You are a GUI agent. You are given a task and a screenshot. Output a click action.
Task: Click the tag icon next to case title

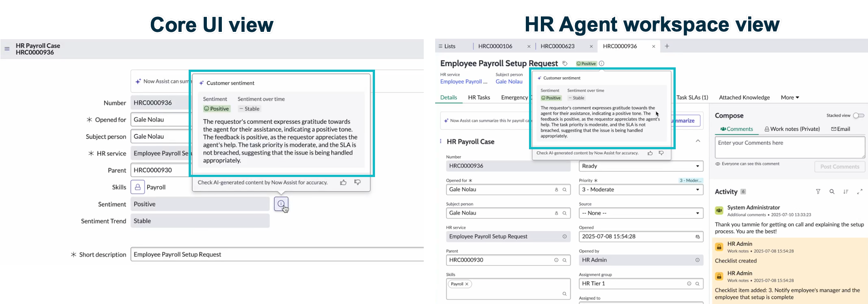coord(565,64)
